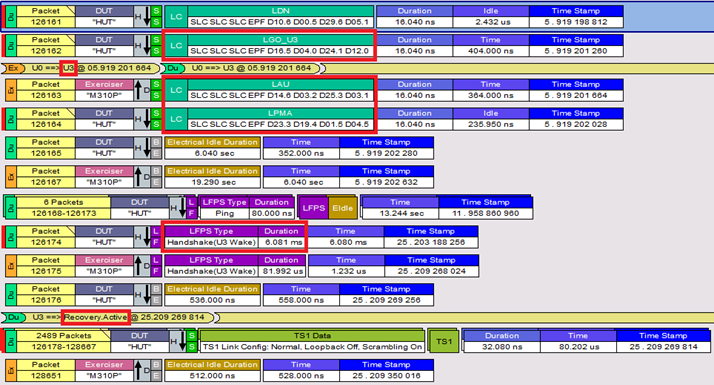This screenshot has height=385, width=714.
Task: Click the LC icon of LGO_U3 packet
Action: [176, 46]
